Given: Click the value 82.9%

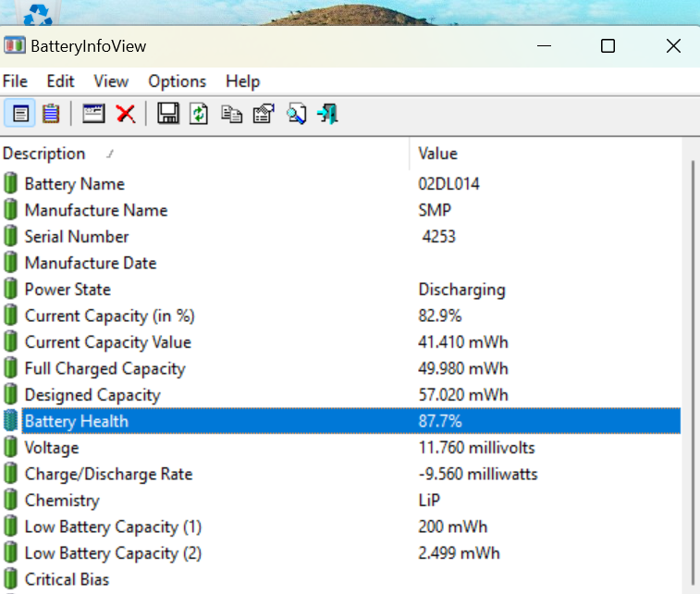Looking at the screenshot, I should click(440, 316).
